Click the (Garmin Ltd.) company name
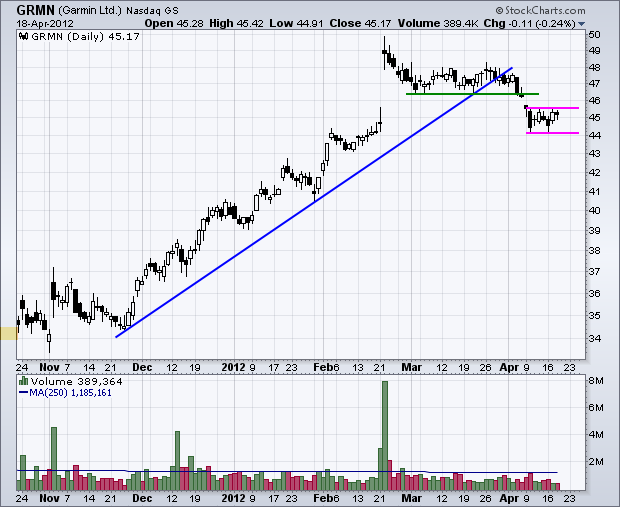The image size is (620, 507). coord(90,10)
